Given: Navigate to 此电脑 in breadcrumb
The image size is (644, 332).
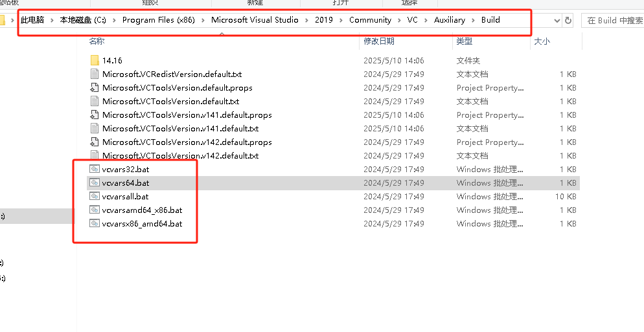Looking at the screenshot, I should click(x=32, y=20).
